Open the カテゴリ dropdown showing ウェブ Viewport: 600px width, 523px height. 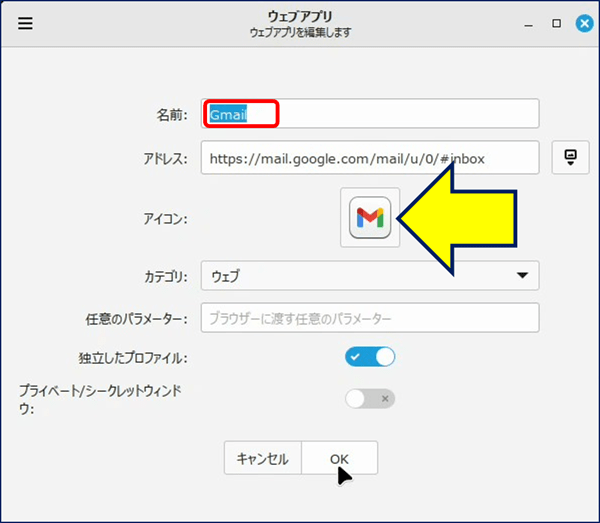pyautogui.click(x=370, y=275)
